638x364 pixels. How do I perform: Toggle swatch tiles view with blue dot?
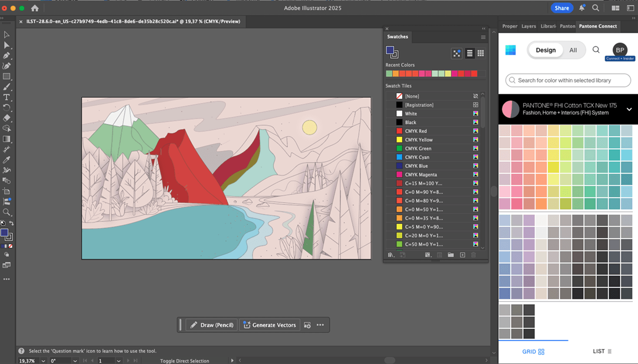click(457, 53)
